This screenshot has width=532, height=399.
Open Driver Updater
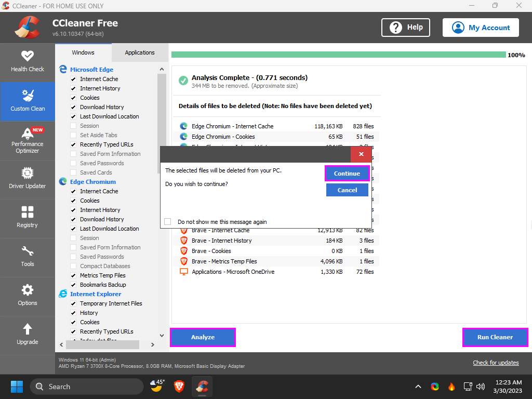click(28, 179)
